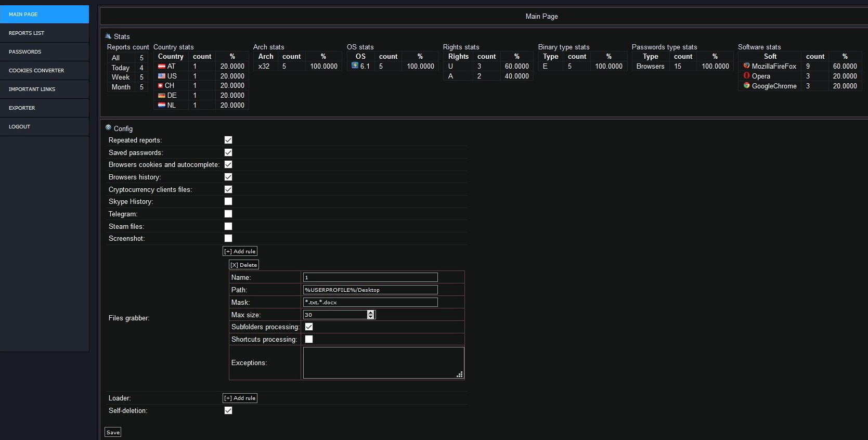
Task: Click the Windows icon in OS stats
Action: coord(355,66)
